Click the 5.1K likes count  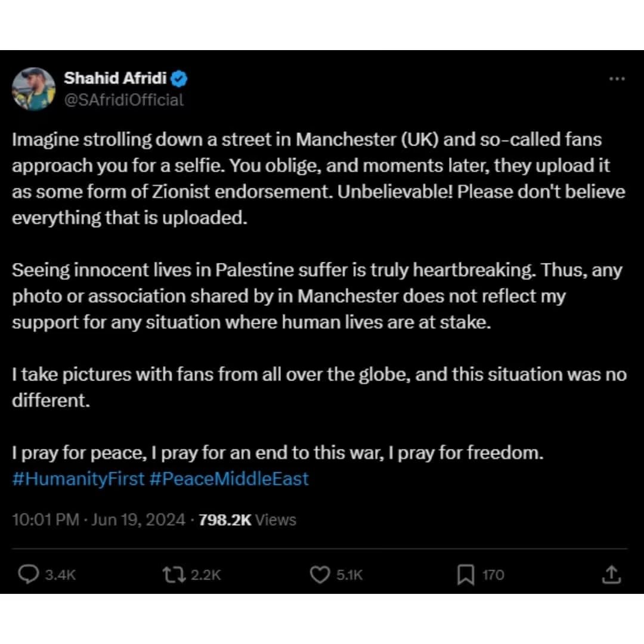point(349,575)
